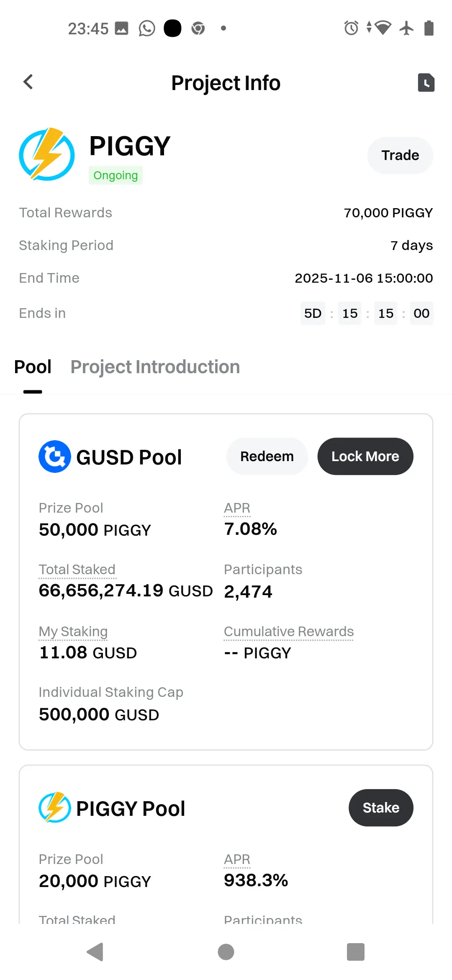Screen dimensions: 452x980
Task: Open staking history document icon
Action: tap(426, 82)
